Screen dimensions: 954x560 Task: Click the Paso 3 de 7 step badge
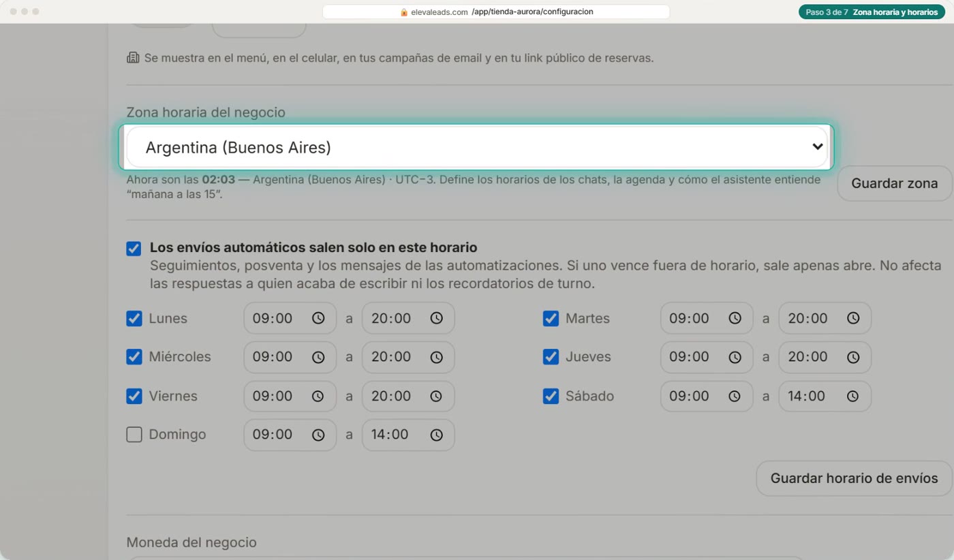872,12
